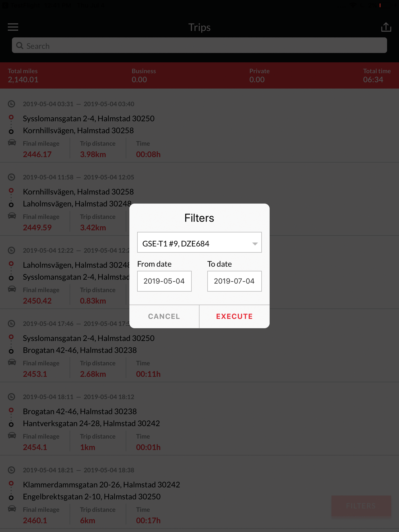Tap the FILTERS floating button
This screenshot has height=532, width=399.
361,506
